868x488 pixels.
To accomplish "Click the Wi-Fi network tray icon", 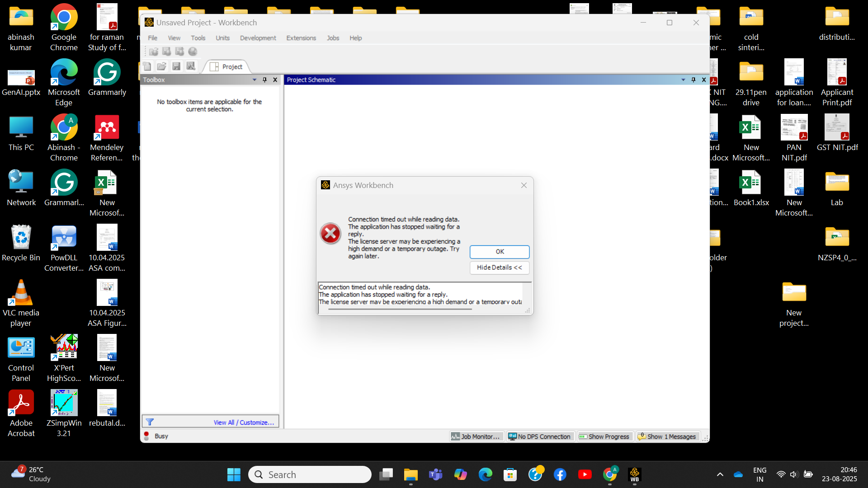I will [781, 474].
